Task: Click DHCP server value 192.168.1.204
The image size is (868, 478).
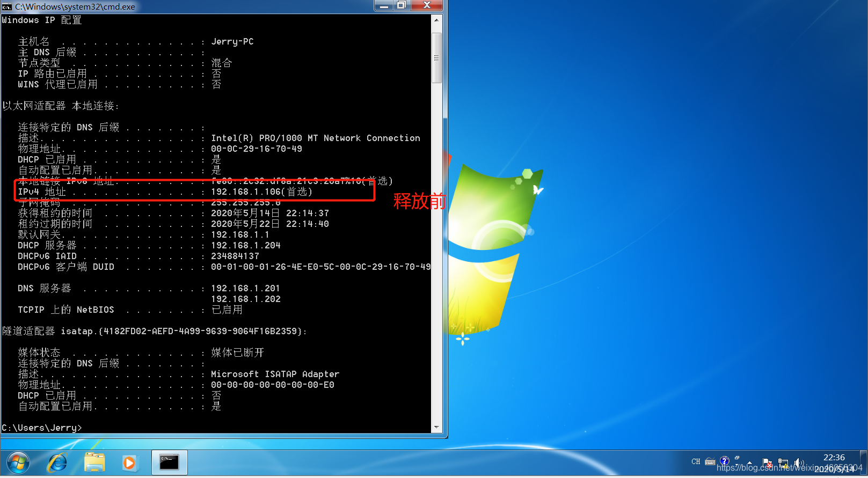Action: point(246,245)
